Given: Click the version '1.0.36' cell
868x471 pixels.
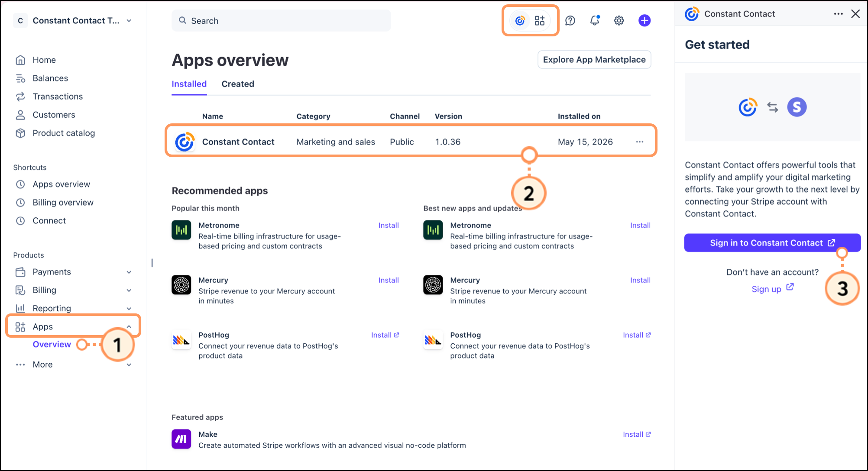Looking at the screenshot, I should (448, 142).
